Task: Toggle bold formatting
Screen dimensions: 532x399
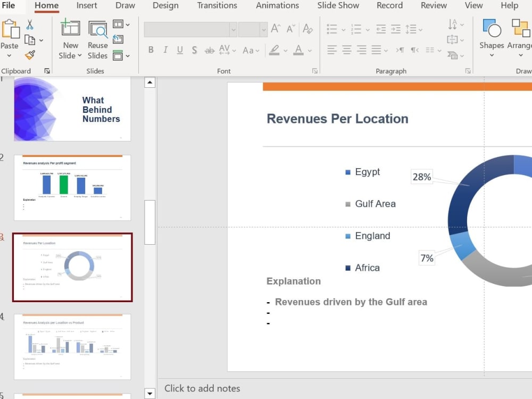Action: [151, 50]
